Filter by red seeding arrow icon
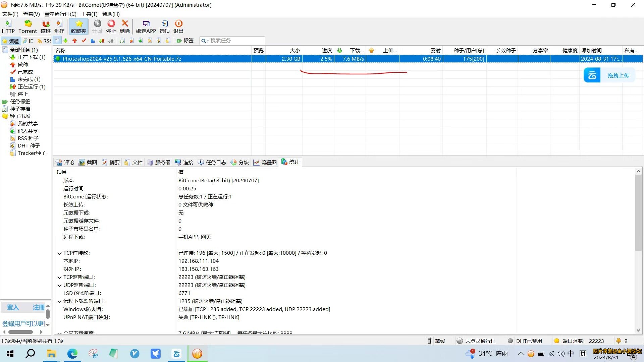Image resolution: width=644 pixels, height=362 pixels. click(75, 41)
